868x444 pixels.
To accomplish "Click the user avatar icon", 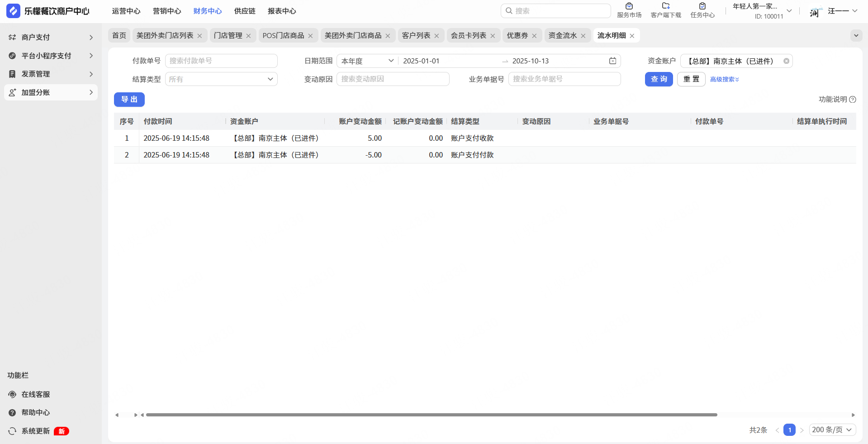I will click(x=816, y=11).
